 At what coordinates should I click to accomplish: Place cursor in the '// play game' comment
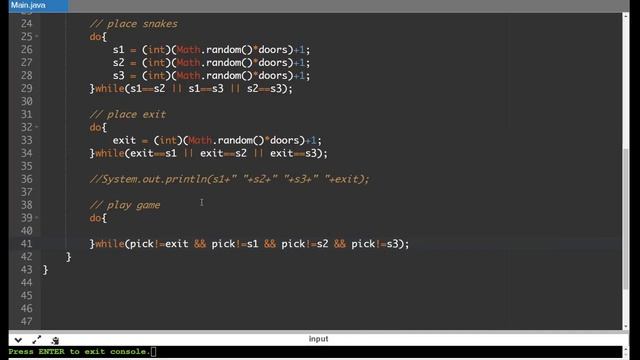(x=125, y=205)
